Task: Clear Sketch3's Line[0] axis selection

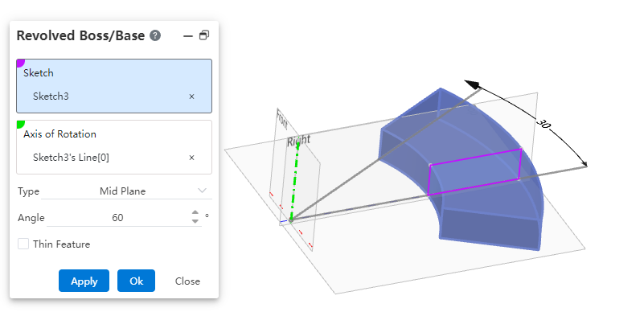Action: [191, 158]
